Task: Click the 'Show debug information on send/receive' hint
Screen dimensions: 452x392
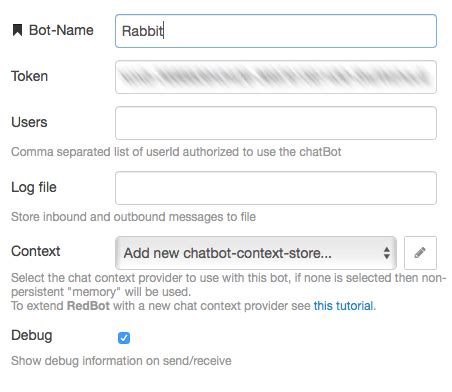Action: click(121, 361)
